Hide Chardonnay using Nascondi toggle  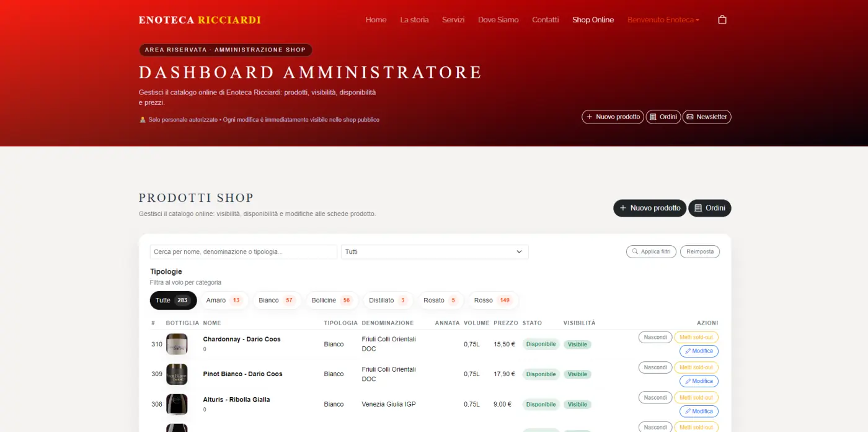tap(655, 337)
